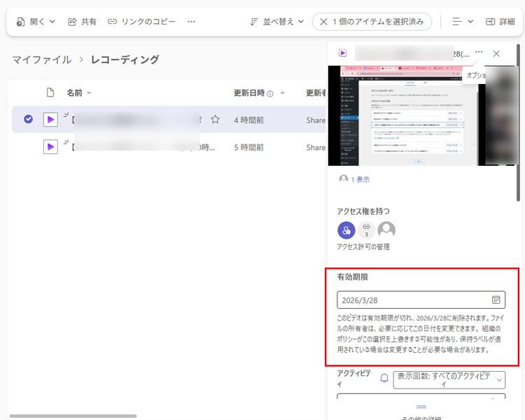Open the 並べ替え sort dropdown
Screen dimensions: 525x420
point(277,22)
